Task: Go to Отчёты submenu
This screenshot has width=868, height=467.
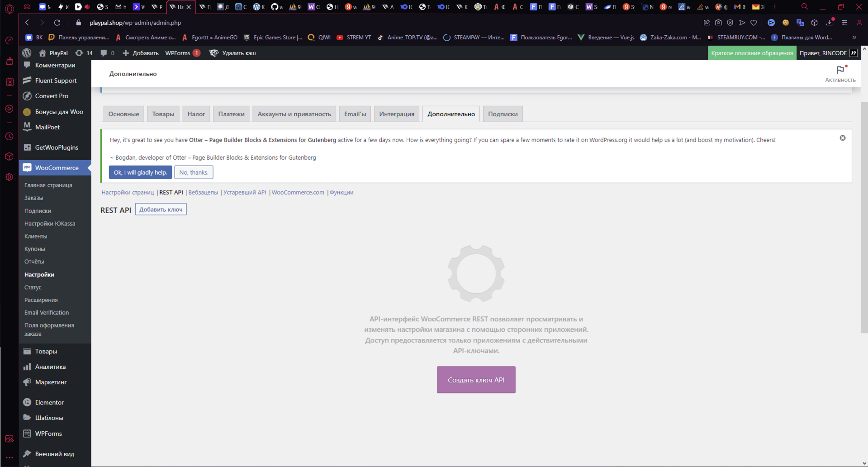Action: click(x=34, y=262)
